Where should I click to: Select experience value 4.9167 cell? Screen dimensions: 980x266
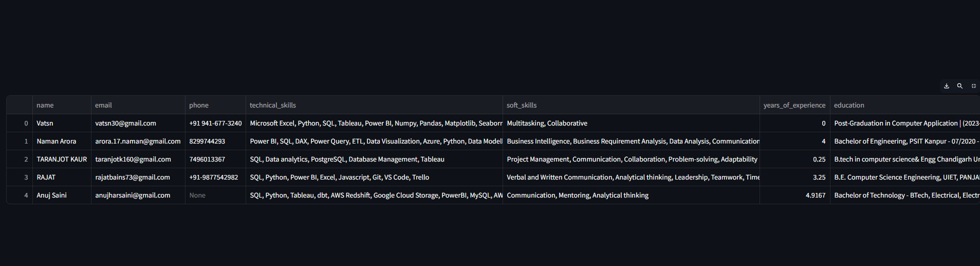(x=795, y=195)
